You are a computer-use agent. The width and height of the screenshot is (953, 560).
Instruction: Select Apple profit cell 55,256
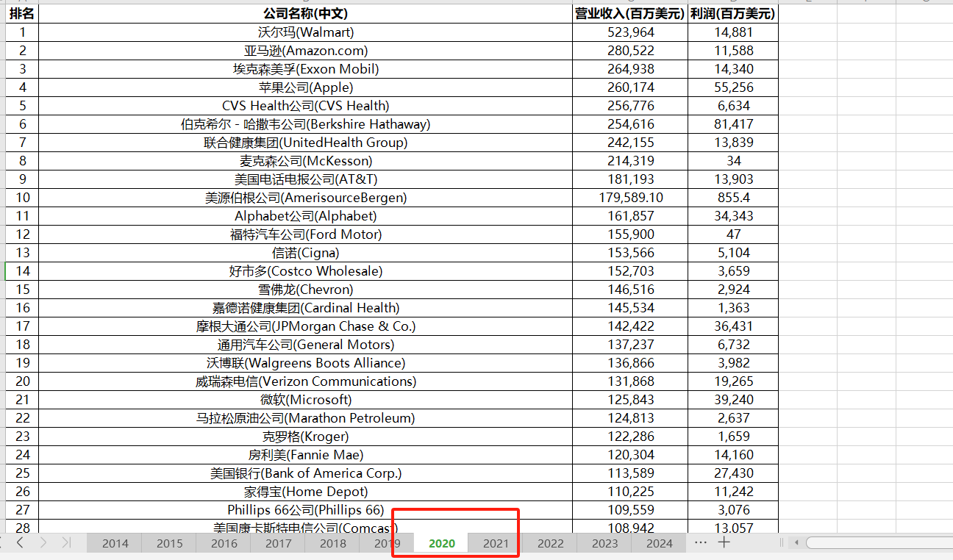tap(733, 87)
